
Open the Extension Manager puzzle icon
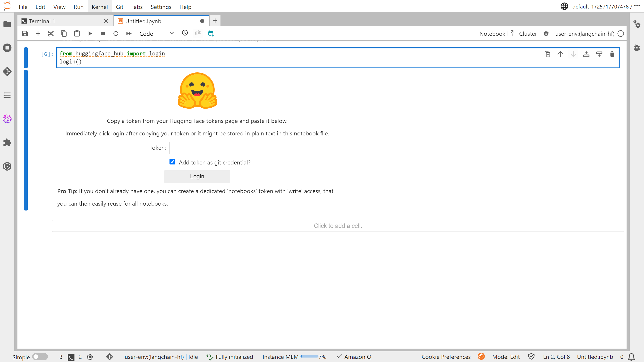(7, 143)
